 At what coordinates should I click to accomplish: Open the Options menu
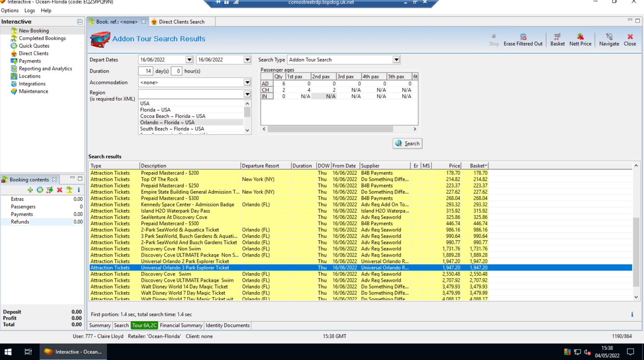10,10
